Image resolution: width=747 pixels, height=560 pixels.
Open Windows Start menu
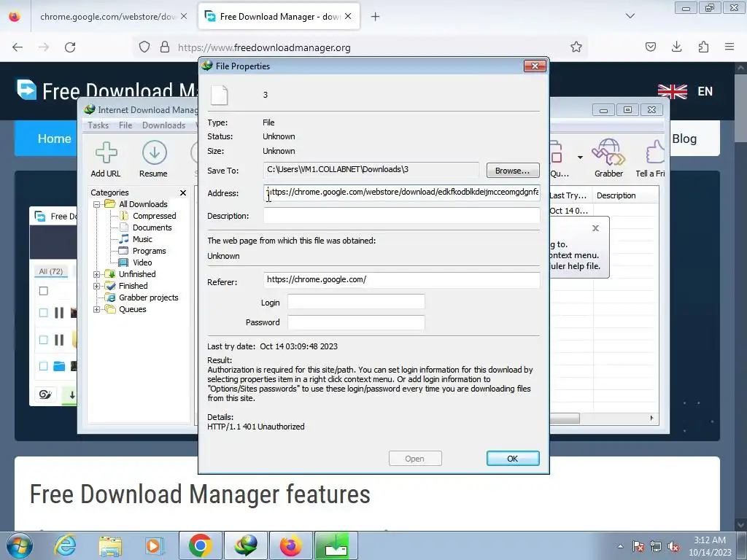tap(19, 545)
